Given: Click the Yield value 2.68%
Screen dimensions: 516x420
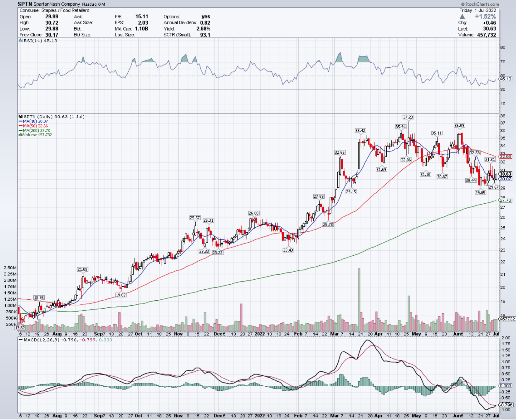Looking at the screenshot, I should point(203,29).
